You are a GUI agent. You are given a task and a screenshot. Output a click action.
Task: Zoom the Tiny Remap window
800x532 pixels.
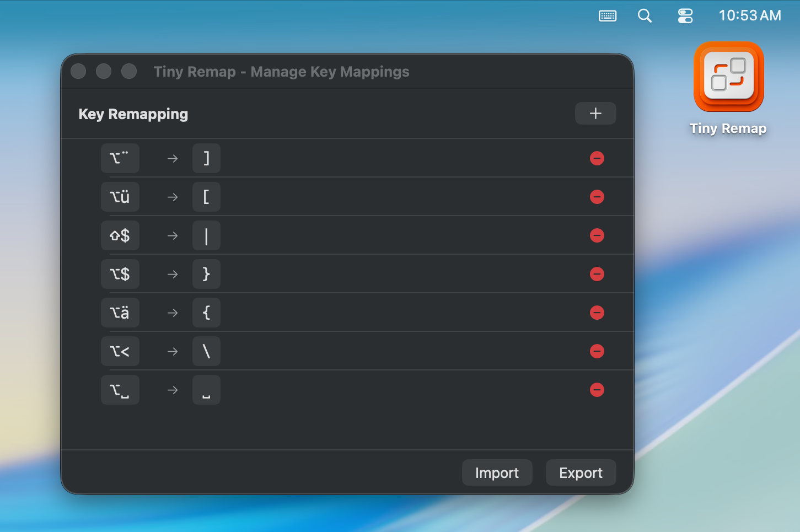click(x=129, y=71)
